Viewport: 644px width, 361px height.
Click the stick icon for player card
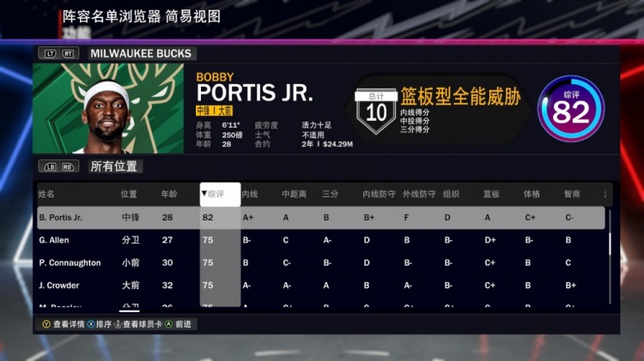118,324
